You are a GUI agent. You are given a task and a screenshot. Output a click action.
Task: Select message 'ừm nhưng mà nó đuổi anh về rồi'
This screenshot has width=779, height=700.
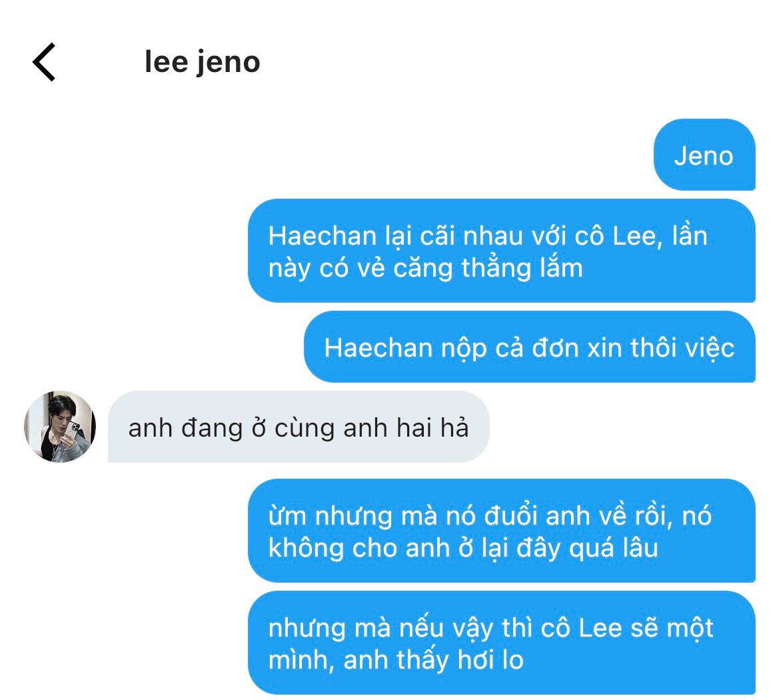(502, 531)
